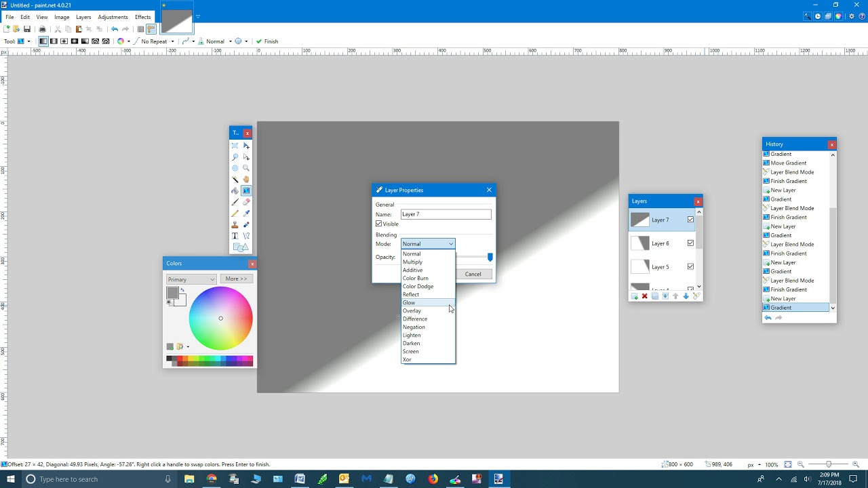Click the Save icon in toolbar
This screenshot has height=488, width=868.
27,29
